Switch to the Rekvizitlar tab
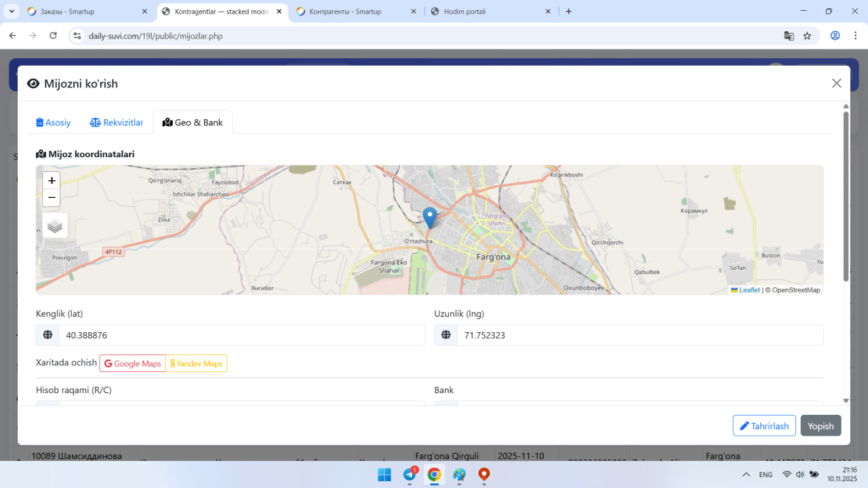This screenshot has width=868, height=488. pos(117,123)
